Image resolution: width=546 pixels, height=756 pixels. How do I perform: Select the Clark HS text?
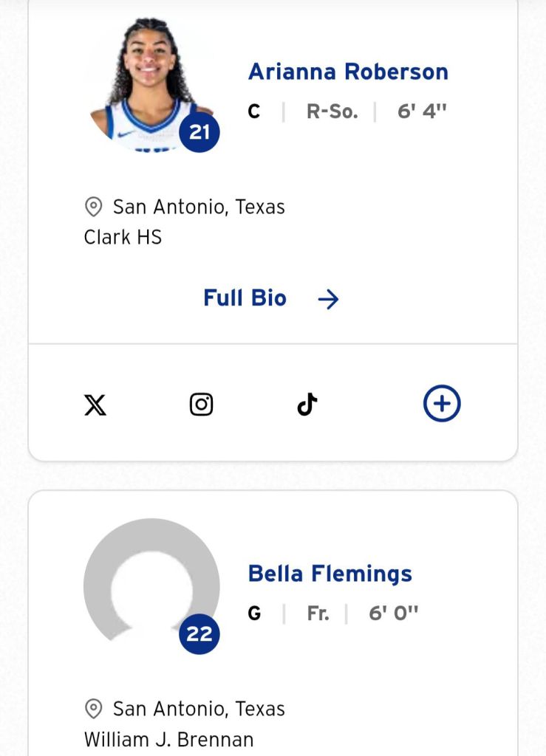123,237
